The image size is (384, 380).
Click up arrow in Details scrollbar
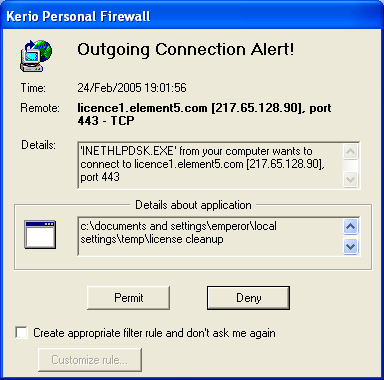click(x=350, y=151)
